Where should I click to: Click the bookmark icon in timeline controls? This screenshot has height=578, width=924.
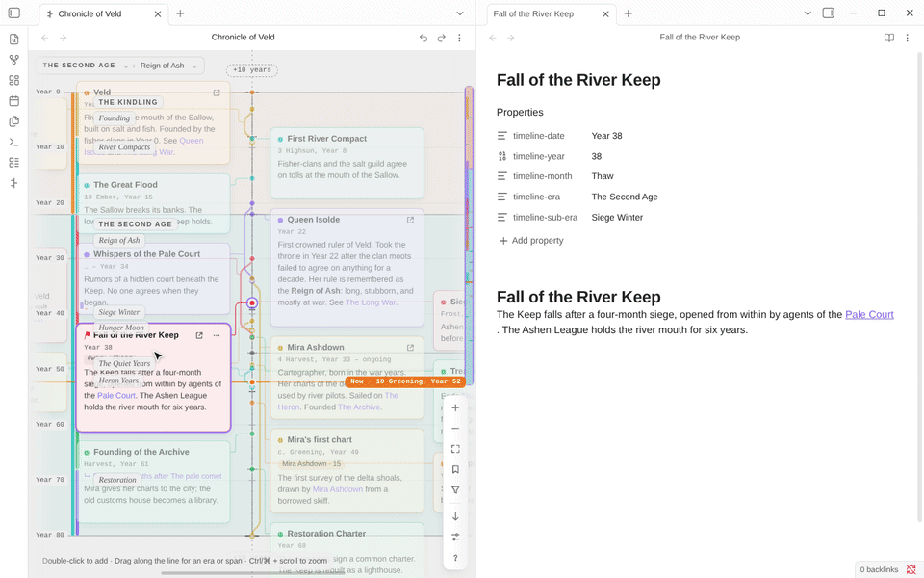[455, 469]
